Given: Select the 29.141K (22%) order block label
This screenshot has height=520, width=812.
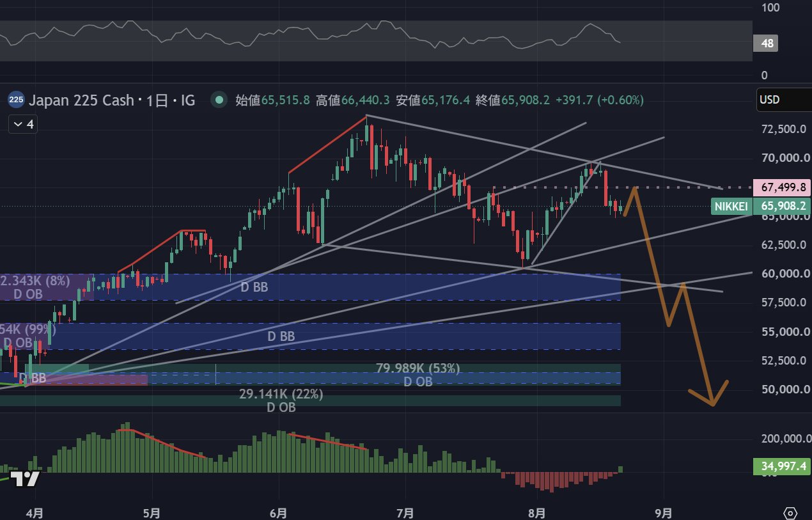Looking at the screenshot, I should pos(281,395).
